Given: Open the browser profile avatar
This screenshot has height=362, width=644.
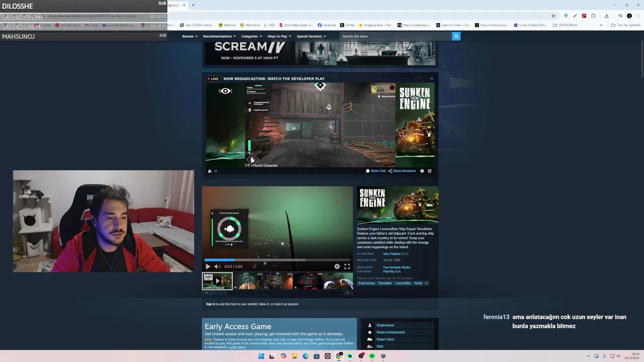Looking at the screenshot, I should [x=629, y=16].
